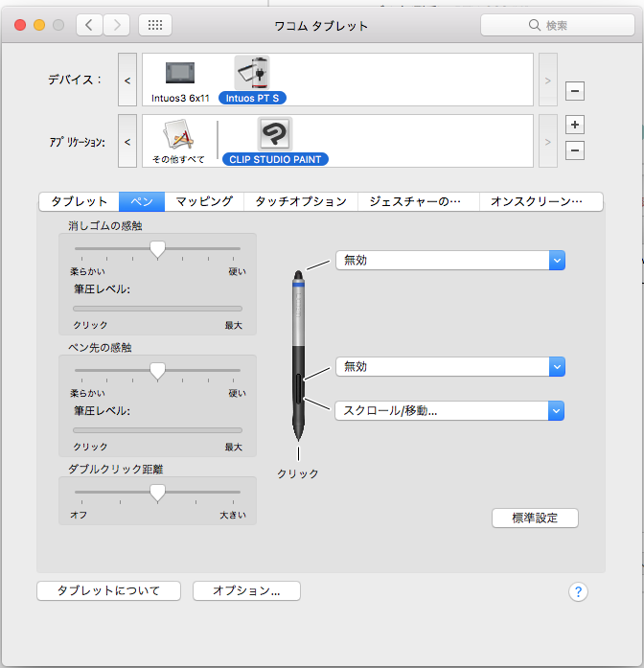Click the 標準設定 button
The width and height of the screenshot is (644, 668).
[x=535, y=518]
